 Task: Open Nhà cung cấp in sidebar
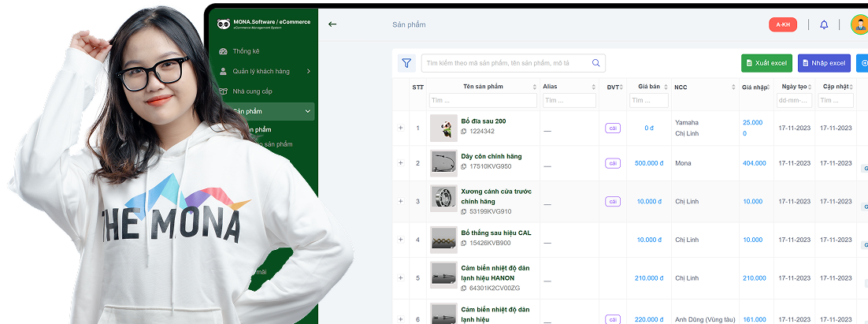tap(252, 91)
